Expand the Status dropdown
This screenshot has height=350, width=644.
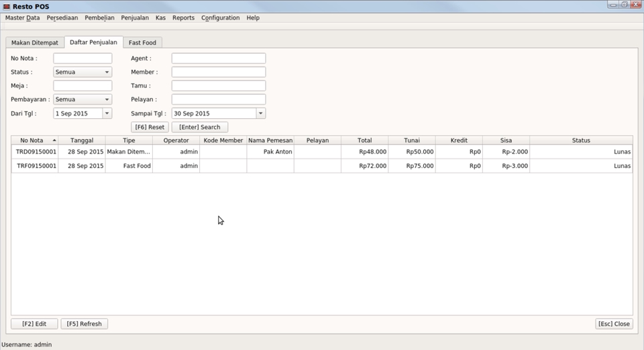coord(107,72)
